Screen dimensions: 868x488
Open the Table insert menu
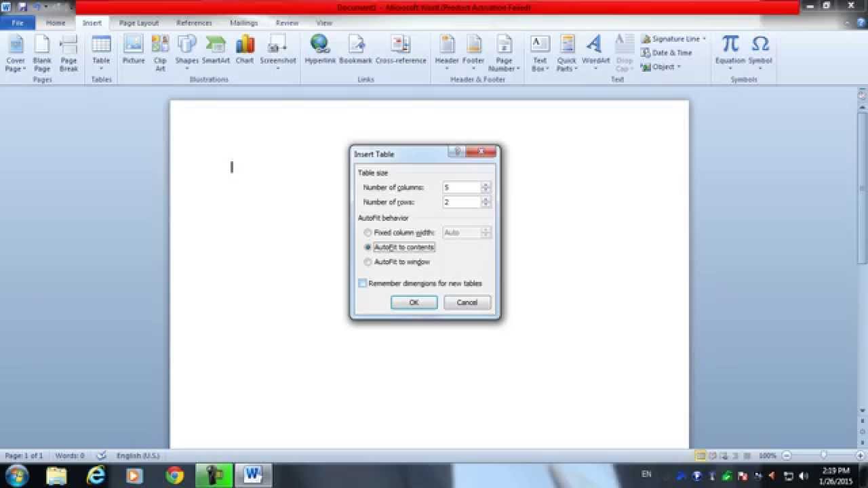pyautogui.click(x=101, y=54)
